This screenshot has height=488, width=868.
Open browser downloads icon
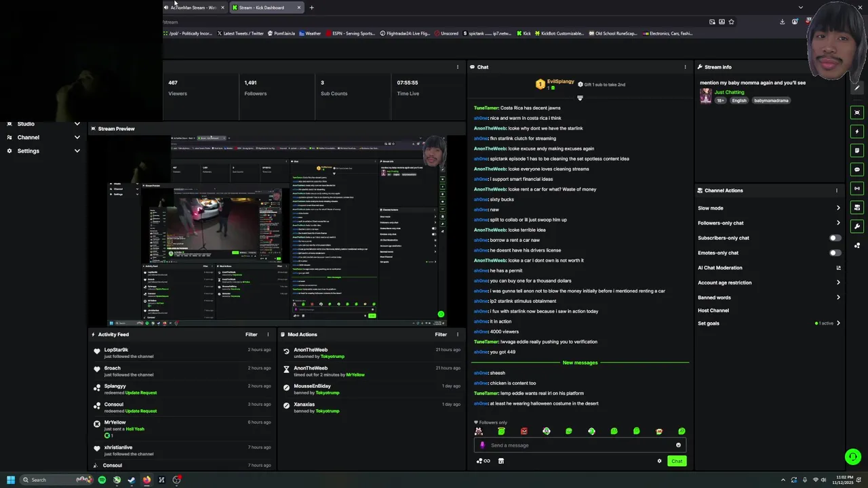click(782, 22)
